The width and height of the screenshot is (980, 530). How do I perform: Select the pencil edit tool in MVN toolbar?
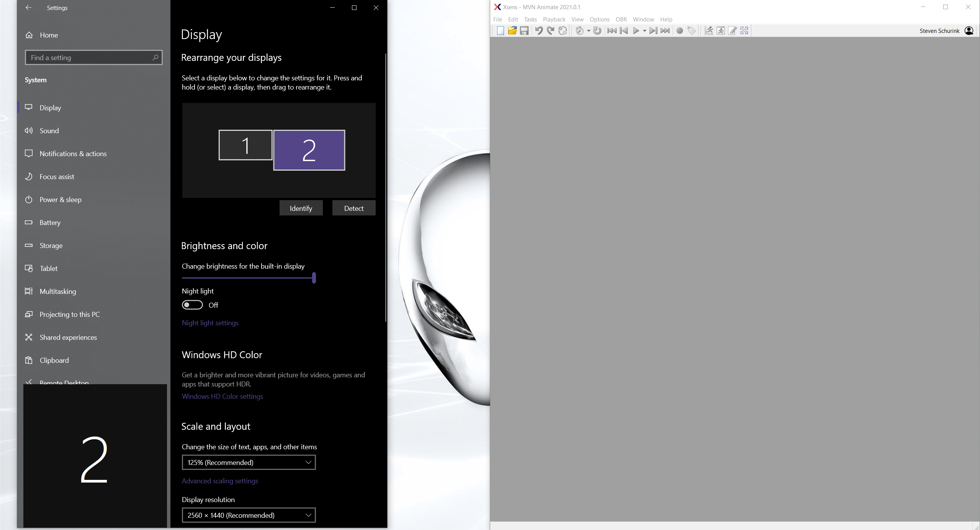tap(732, 31)
